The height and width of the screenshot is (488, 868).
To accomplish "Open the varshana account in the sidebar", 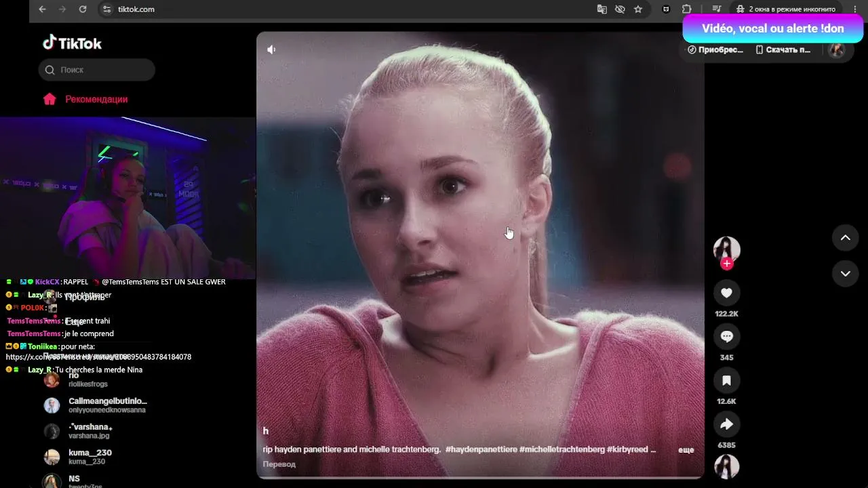I will click(91, 431).
